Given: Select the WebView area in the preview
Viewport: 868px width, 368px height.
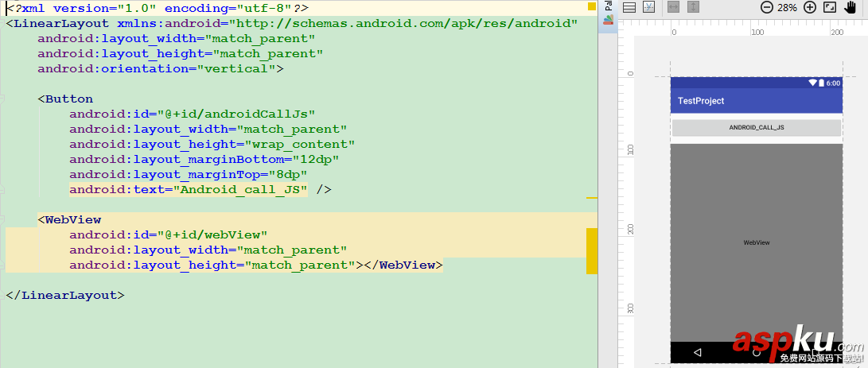Looking at the screenshot, I should [756, 242].
